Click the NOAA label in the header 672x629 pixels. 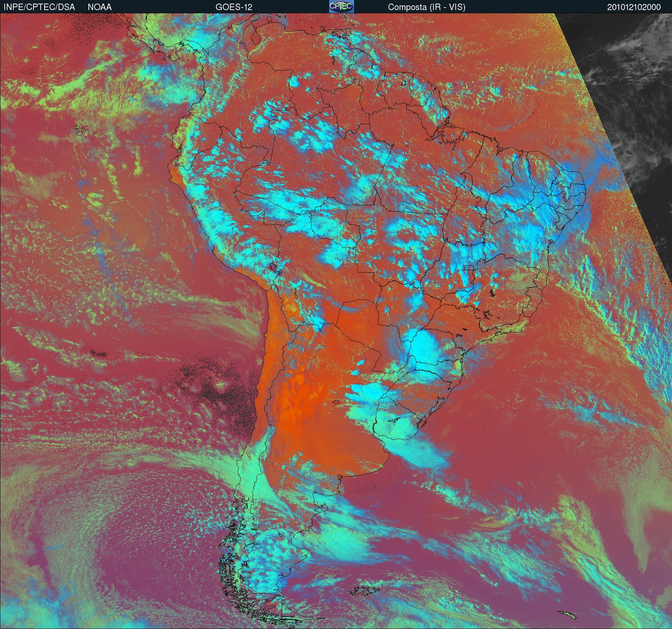[x=100, y=7]
